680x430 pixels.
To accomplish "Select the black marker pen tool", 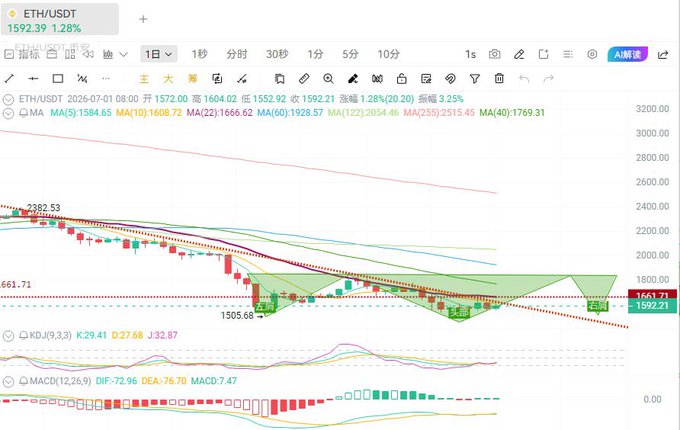I will pos(353,78).
